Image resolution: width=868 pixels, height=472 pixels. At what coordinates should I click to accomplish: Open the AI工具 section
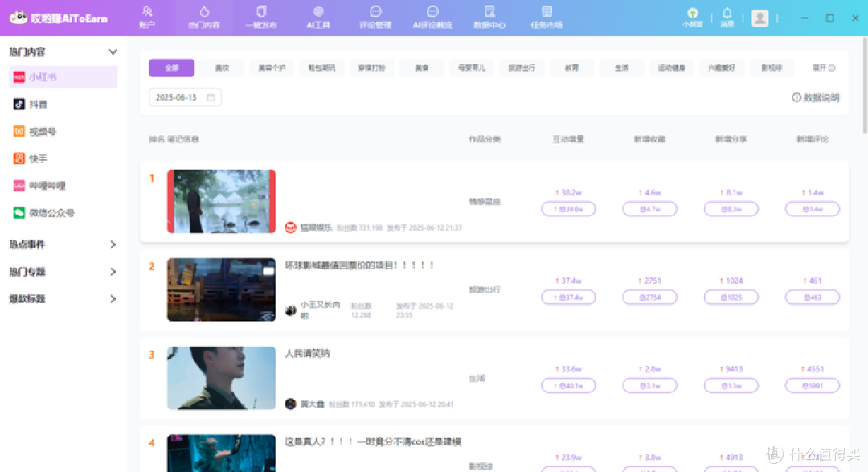tap(317, 18)
